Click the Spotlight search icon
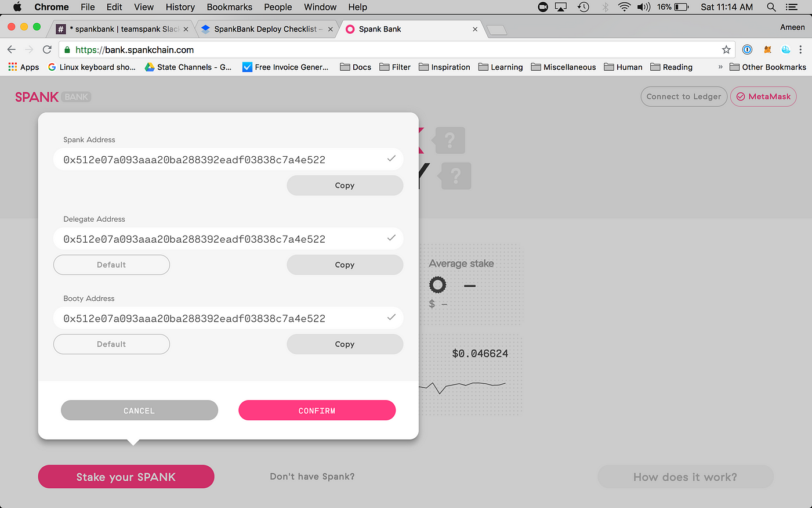The height and width of the screenshot is (508, 812). pyautogui.click(x=771, y=7)
